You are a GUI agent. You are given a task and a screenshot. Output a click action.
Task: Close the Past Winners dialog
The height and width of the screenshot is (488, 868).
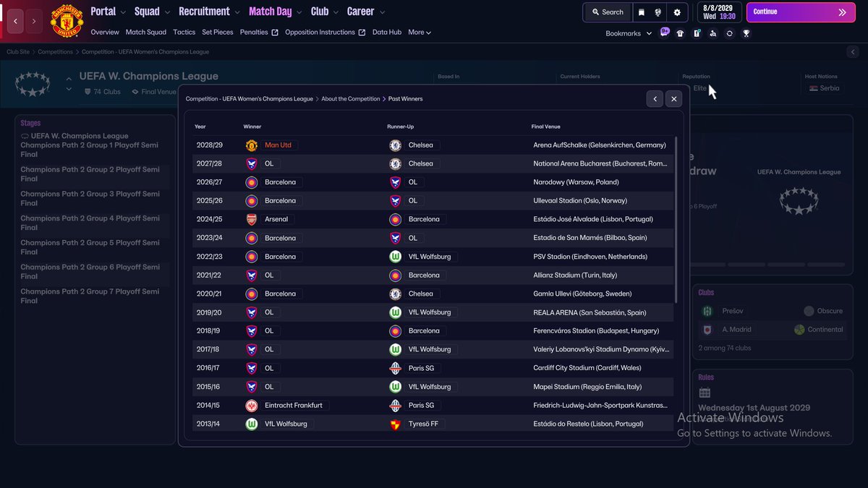[x=673, y=99]
